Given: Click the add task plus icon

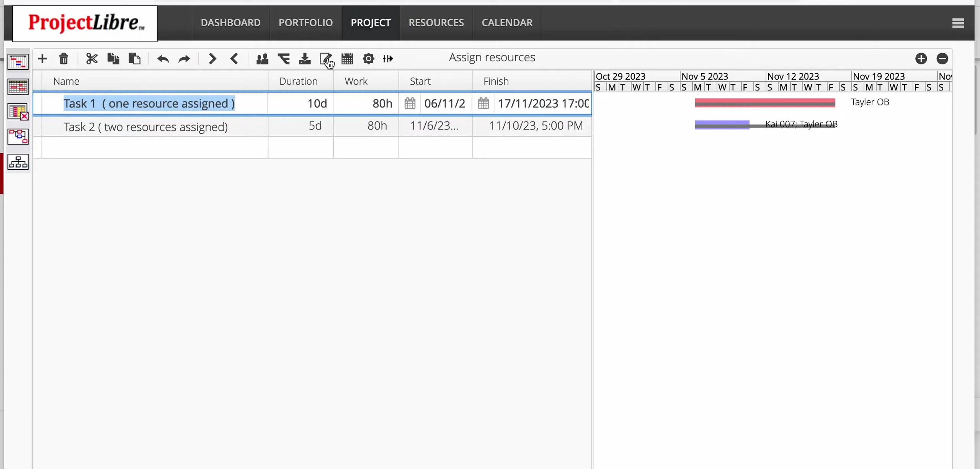Looking at the screenshot, I should pos(42,59).
